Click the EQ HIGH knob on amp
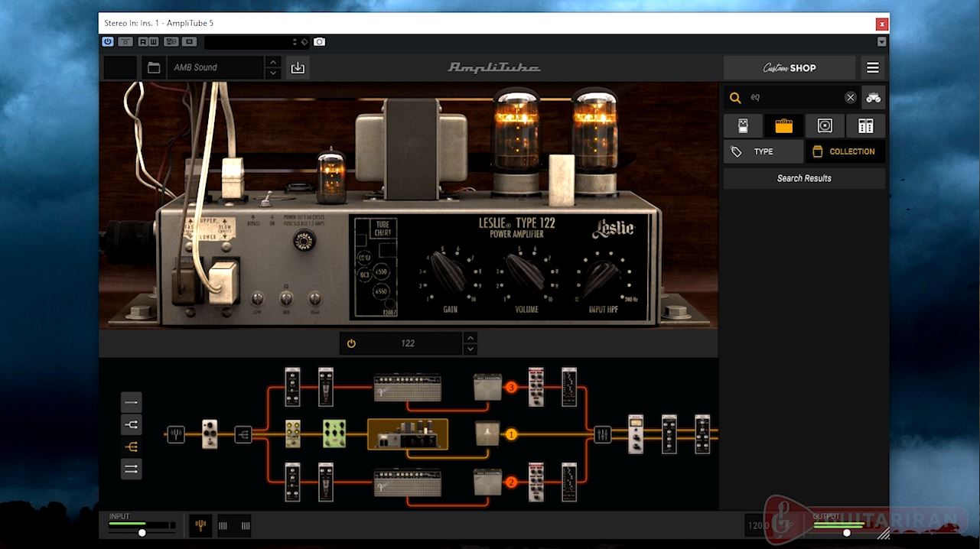Screen dimensions: 980x549 click(x=314, y=299)
